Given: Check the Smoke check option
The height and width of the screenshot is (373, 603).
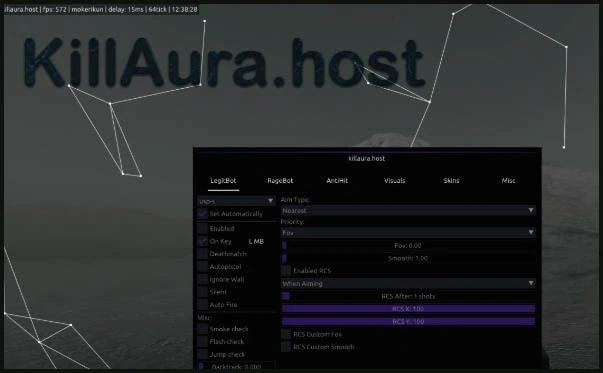Looking at the screenshot, I should tap(202, 329).
